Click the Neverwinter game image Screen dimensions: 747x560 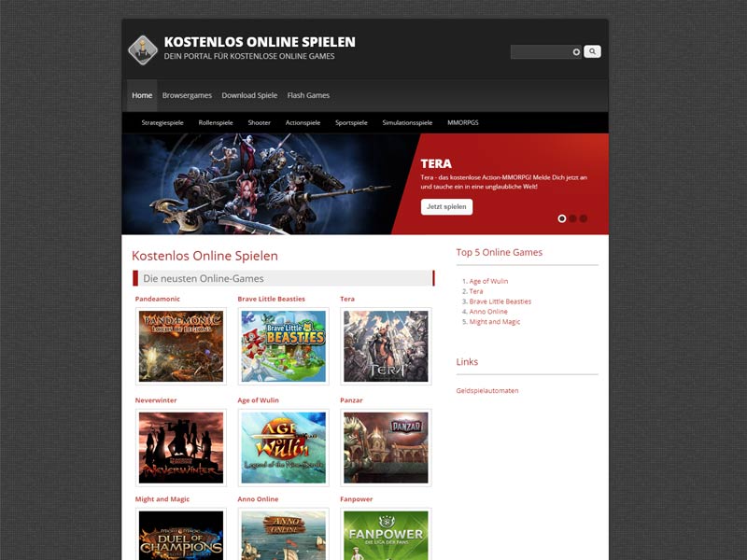[x=181, y=447]
